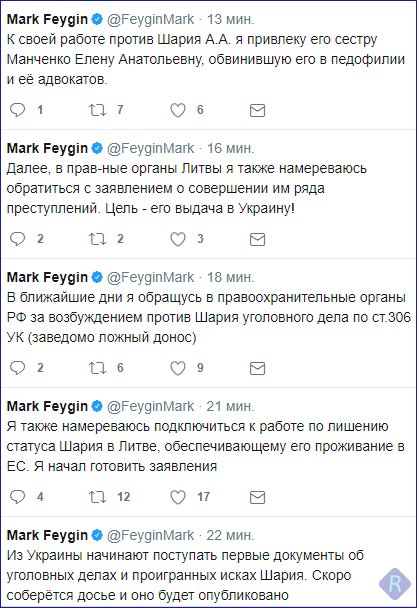This screenshot has height=608, width=417.
Task: Retweet the tweet posted 18 мин. ago
Action: [97, 368]
